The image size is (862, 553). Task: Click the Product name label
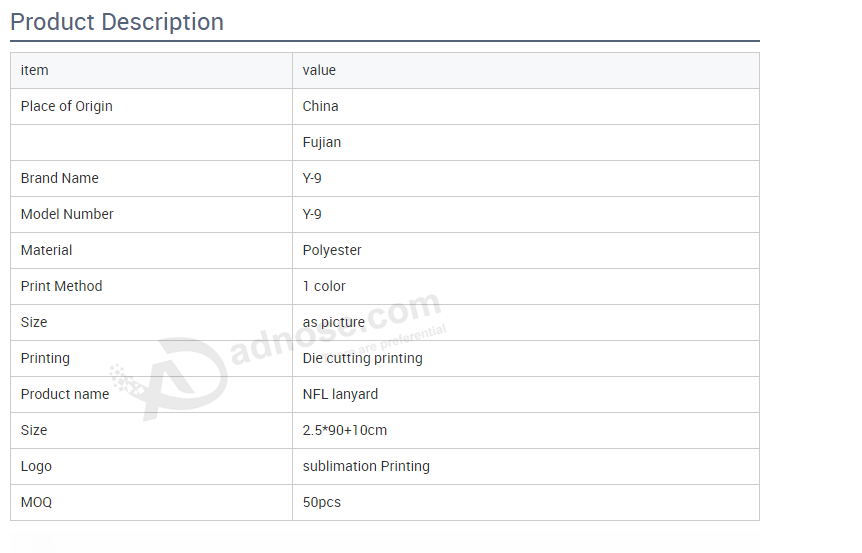point(65,394)
